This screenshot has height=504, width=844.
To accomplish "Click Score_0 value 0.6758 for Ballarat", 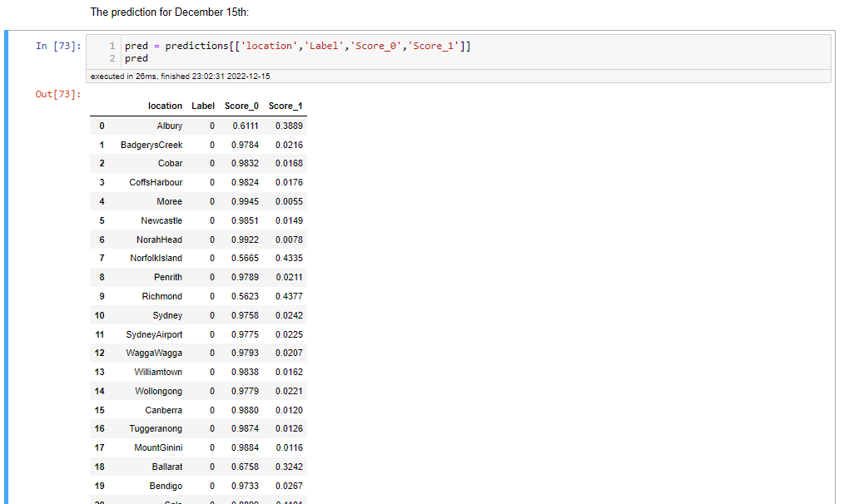I will click(x=245, y=467).
